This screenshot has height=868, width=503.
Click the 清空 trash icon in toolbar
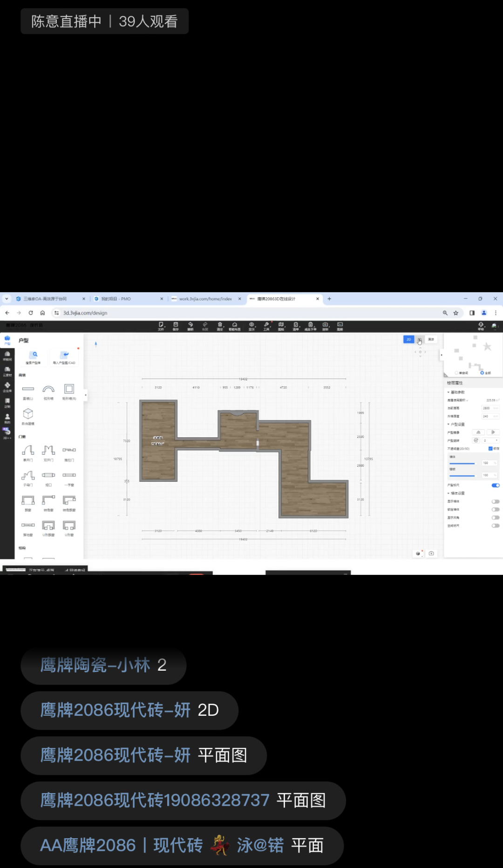click(220, 325)
